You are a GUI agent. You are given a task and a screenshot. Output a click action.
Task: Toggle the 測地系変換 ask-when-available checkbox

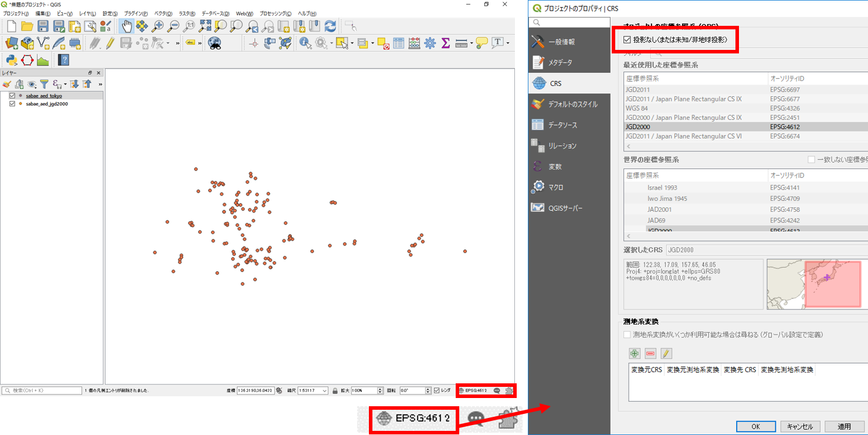628,335
